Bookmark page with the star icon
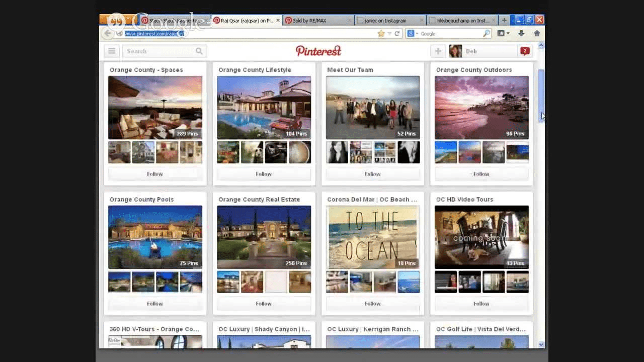Viewport: 644px width, 362px height. pos(381,33)
